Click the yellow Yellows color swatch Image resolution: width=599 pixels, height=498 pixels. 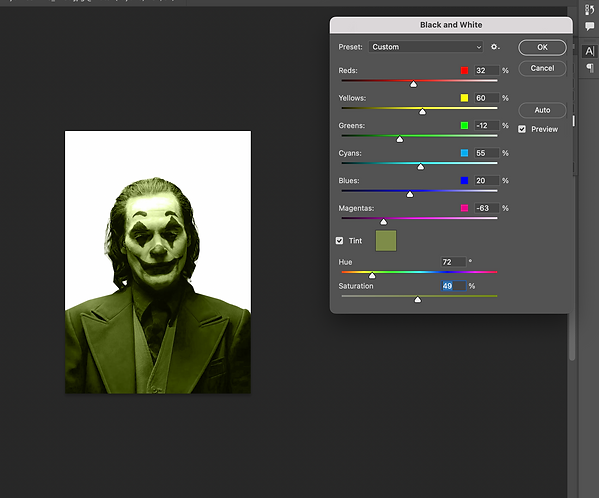[464, 98]
